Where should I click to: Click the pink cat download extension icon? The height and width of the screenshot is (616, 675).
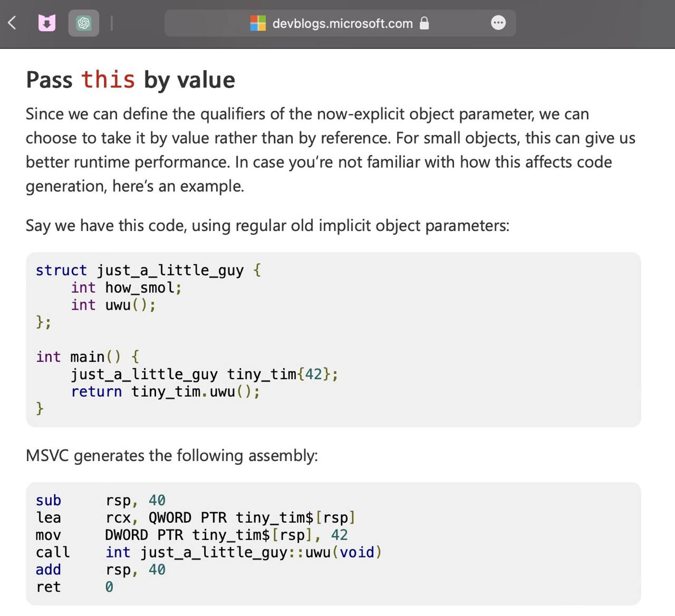tap(47, 23)
